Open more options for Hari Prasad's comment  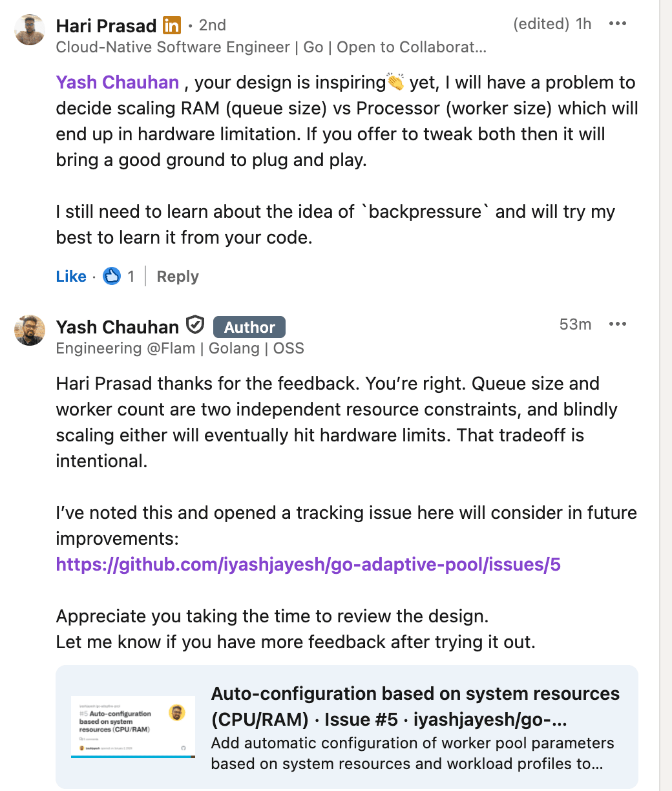point(618,24)
